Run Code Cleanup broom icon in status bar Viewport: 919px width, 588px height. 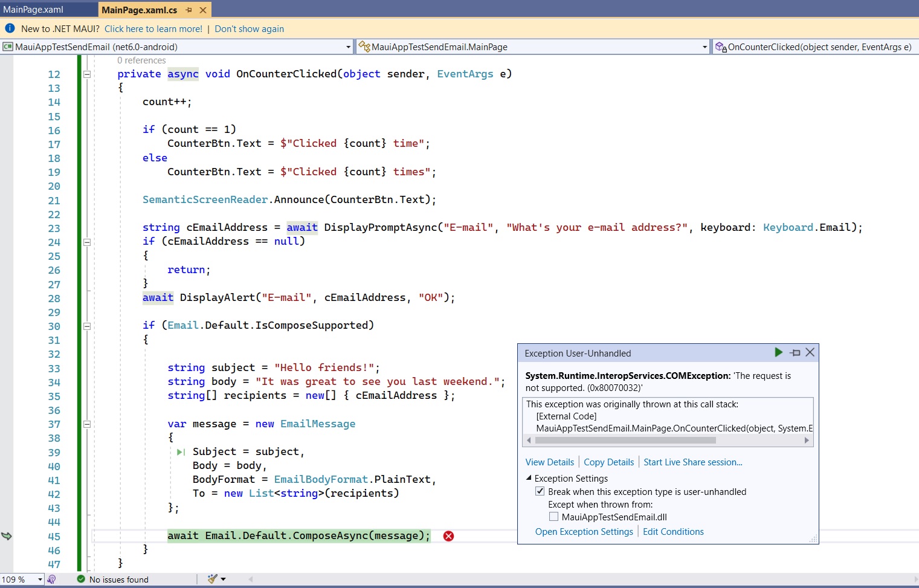click(213, 579)
